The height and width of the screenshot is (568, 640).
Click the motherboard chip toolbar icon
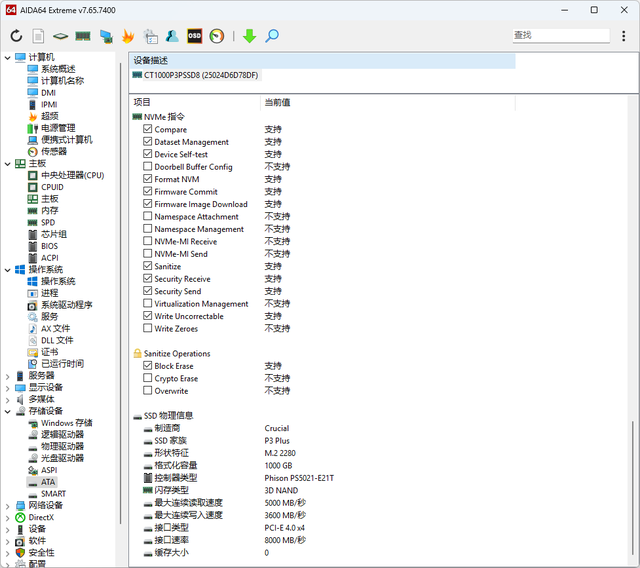pyautogui.click(x=60, y=36)
